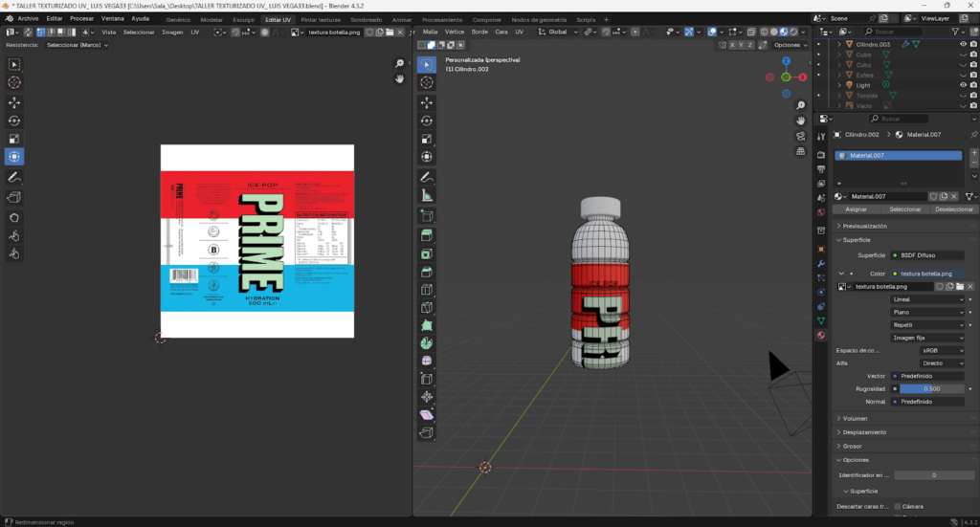This screenshot has height=527, width=980.
Task: Open the sRGB color space dropdown
Action: [943, 350]
